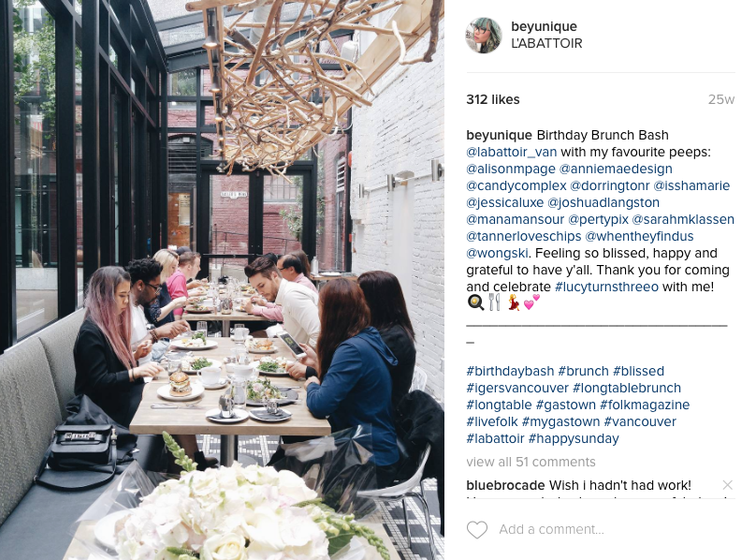Open the L'ABATTOIR location link
This screenshot has height=560, width=756.
click(546, 43)
